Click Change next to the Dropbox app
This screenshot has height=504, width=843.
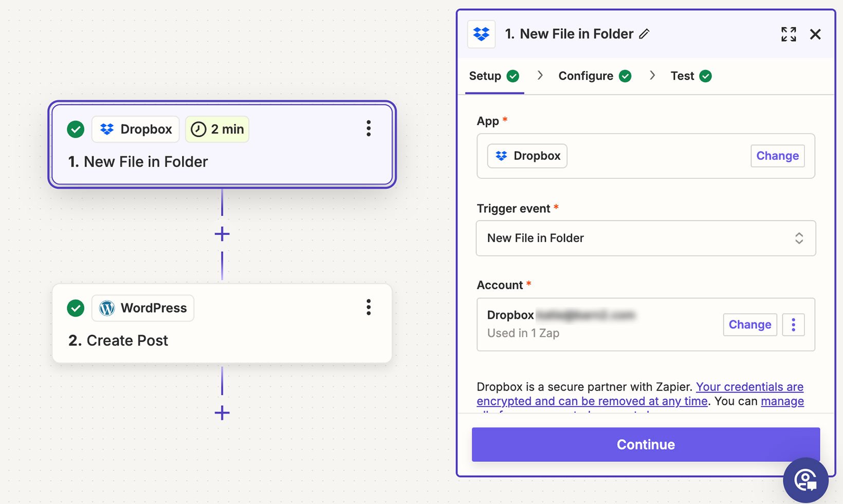point(777,156)
